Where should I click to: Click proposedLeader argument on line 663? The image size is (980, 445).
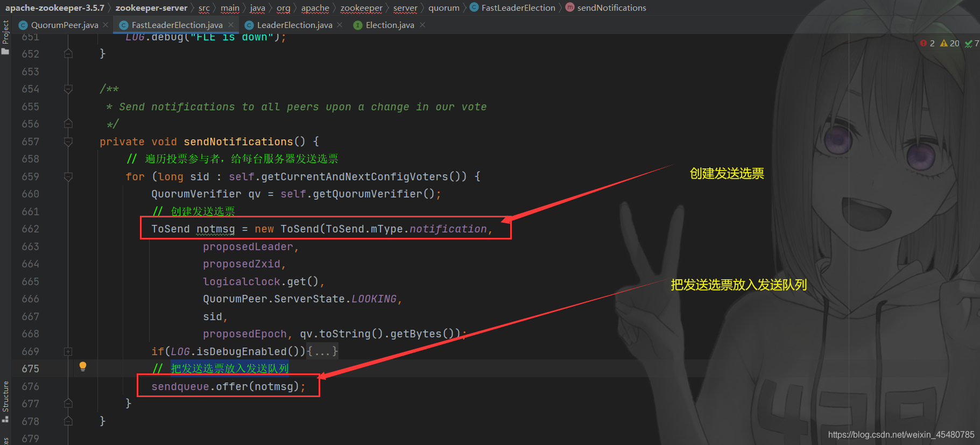248,246
